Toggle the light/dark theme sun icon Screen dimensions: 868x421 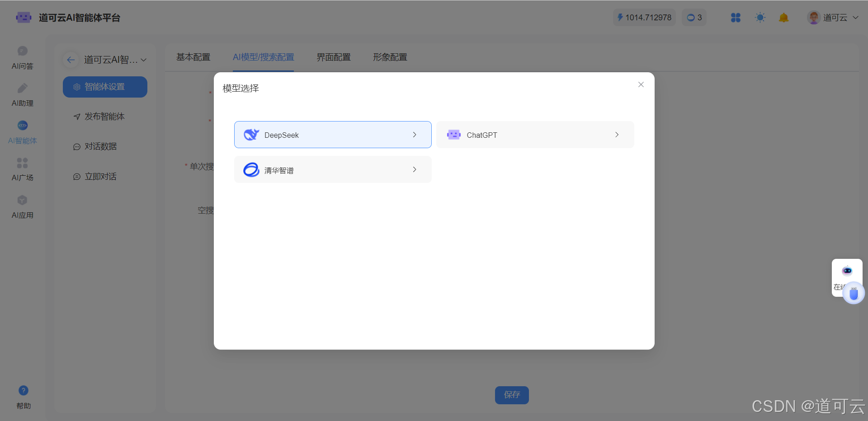[760, 18]
